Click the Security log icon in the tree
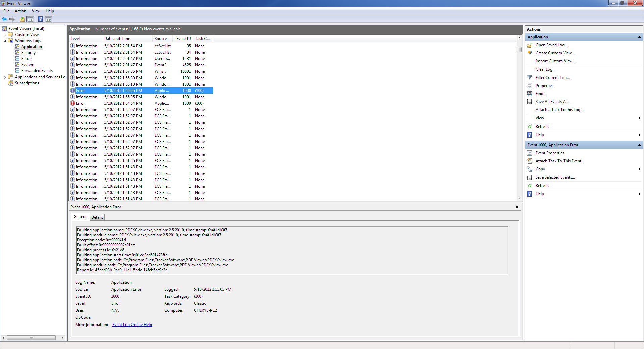 pyautogui.click(x=17, y=53)
